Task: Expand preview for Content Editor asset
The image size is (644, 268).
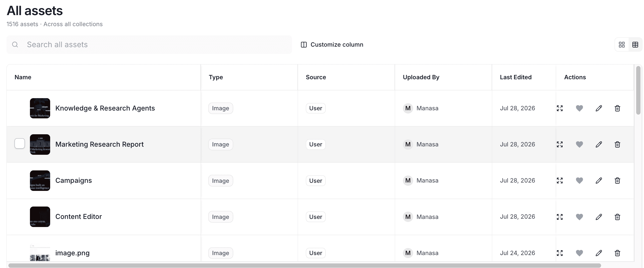Action: click(x=560, y=217)
